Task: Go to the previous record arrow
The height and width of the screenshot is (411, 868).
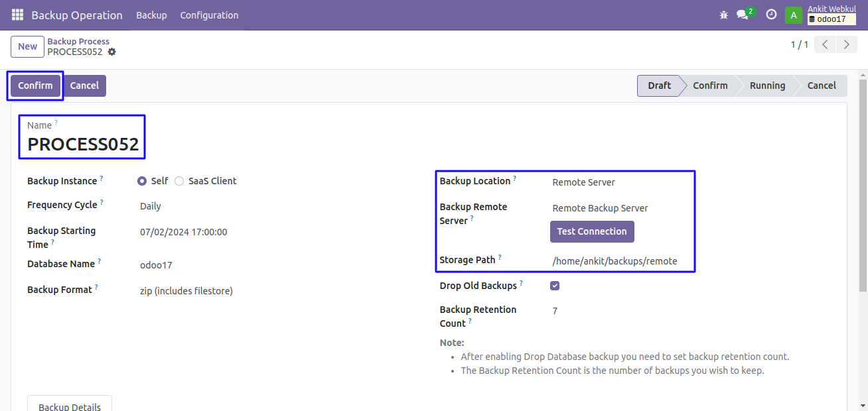Action: (x=825, y=44)
